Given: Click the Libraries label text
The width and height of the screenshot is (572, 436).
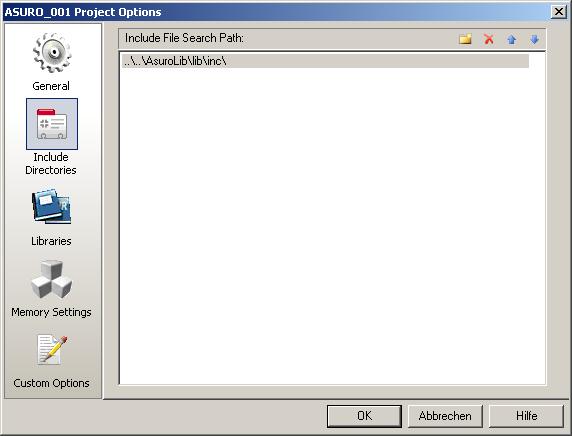Looking at the screenshot, I should pyautogui.click(x=51, y=241).
